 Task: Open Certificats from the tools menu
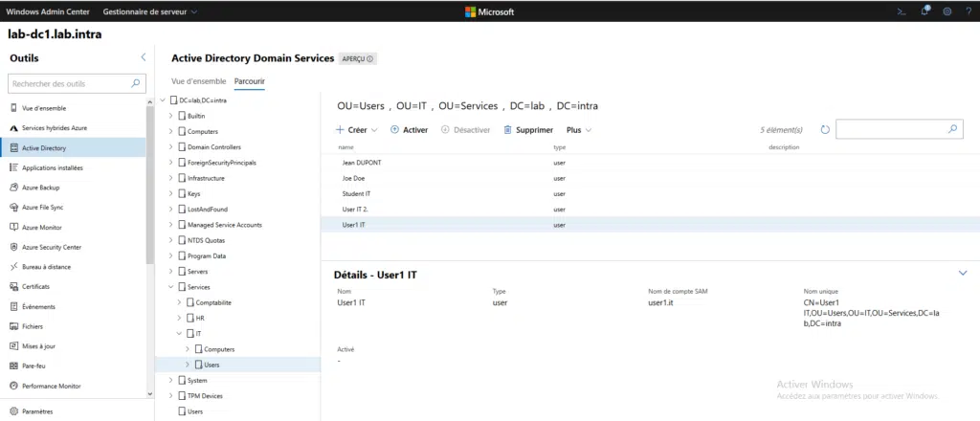point(73,287)
